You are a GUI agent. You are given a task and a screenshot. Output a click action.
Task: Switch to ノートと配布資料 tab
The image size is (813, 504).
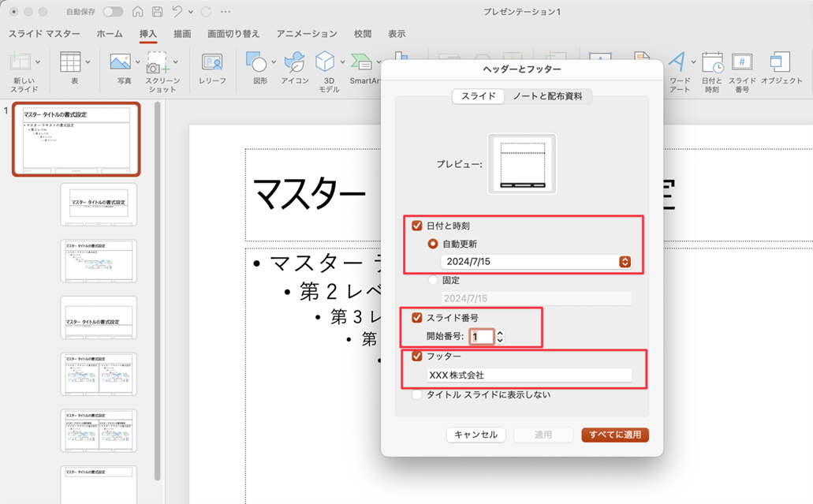coord(547,96)
